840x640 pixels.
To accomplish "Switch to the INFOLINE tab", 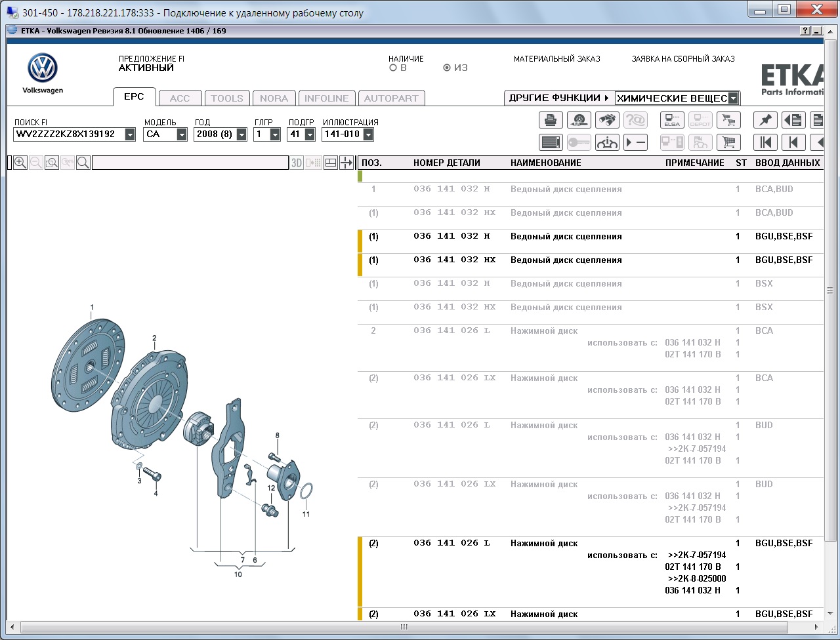I will point(327,98).
